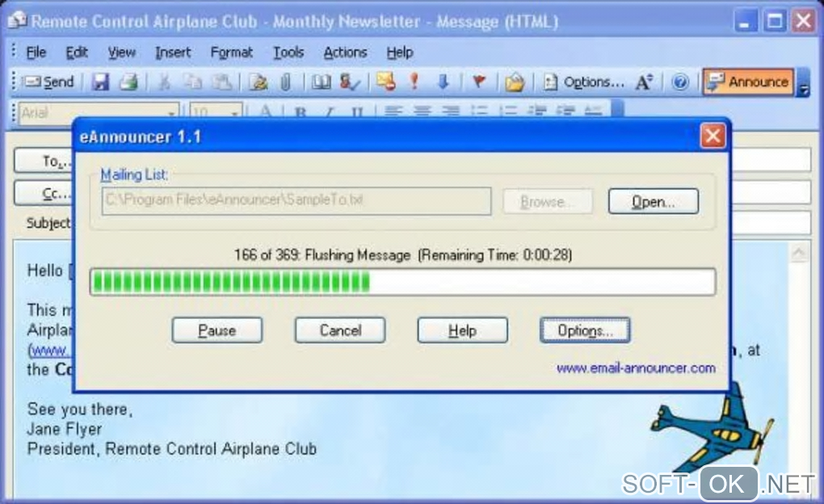Image resolution: width=824 pixels, height=504 pixels.
Task: Attach a file using the paperclip icon
Action: click(285, 82)
